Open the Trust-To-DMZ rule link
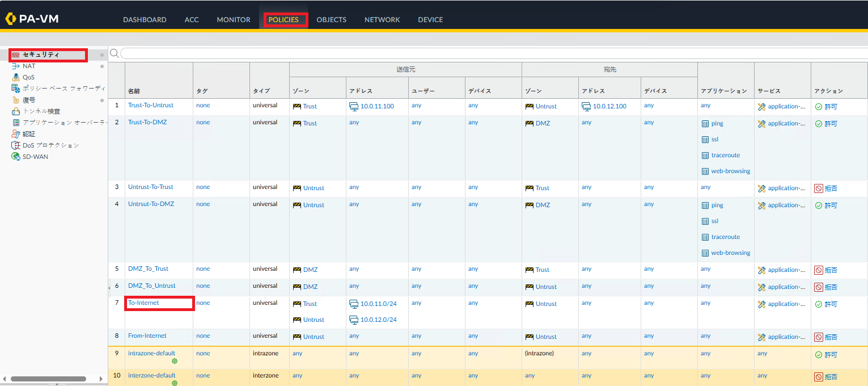This screenshot has height=386, width=868. click(147, 123)
